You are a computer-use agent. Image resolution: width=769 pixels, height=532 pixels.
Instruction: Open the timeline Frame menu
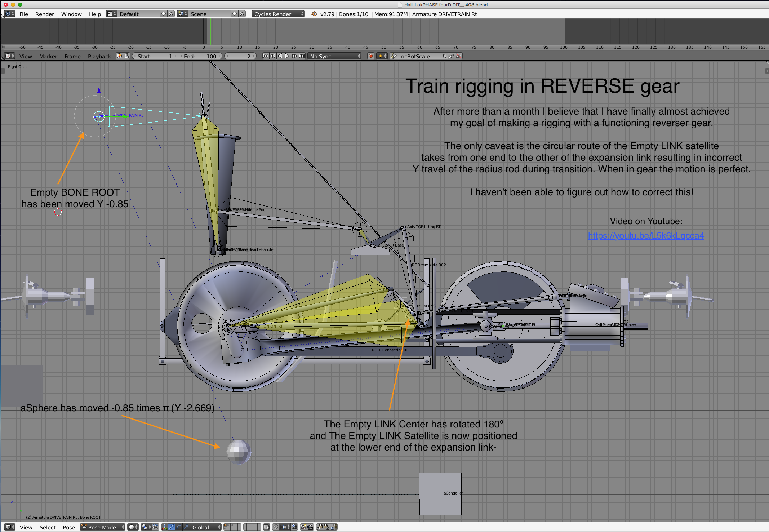coord(72,56)
